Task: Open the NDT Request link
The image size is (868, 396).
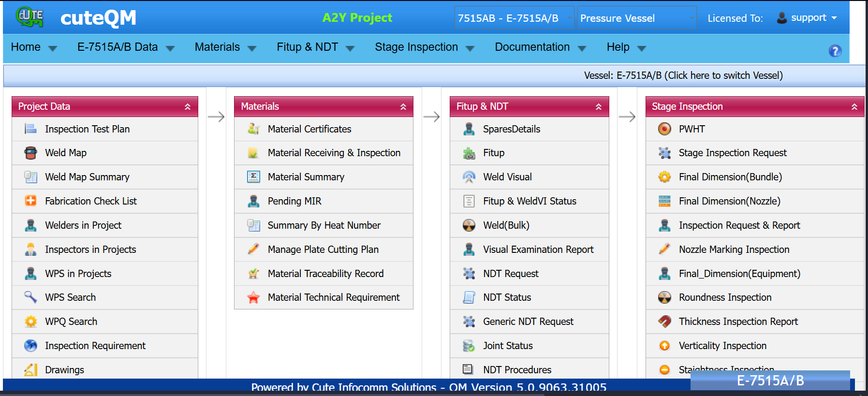Action: [x=510, y=274]
